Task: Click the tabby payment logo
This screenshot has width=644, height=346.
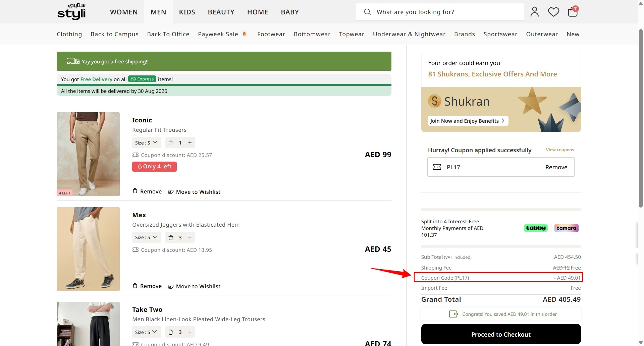Action: coord(536,228)
